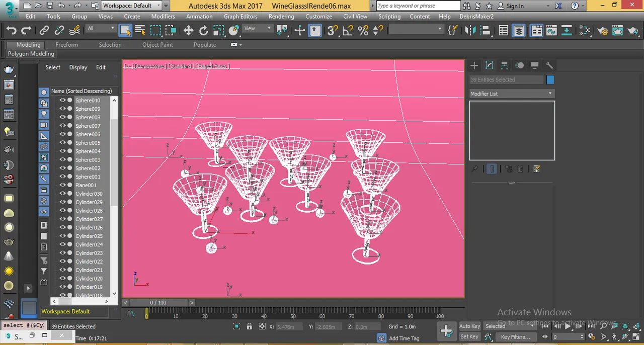Open the Select by Name dialog icon

pyautogui.click(x=140, y=30)
